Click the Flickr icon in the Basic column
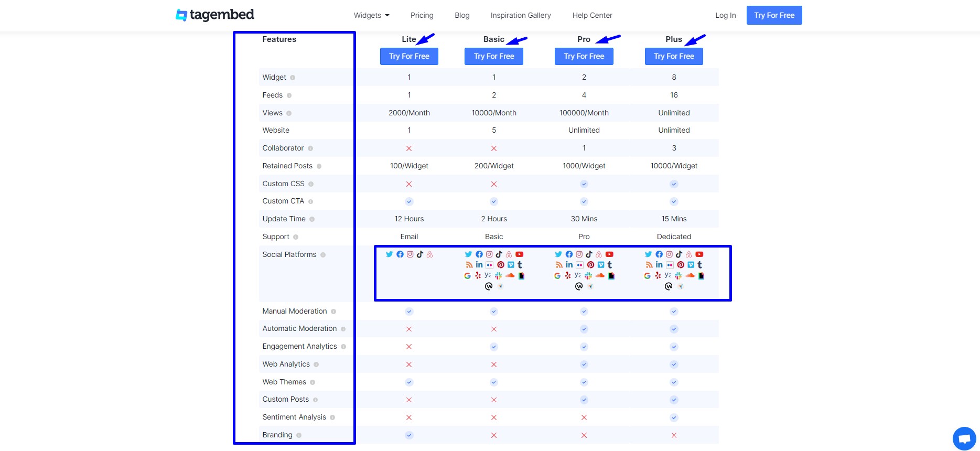The image size is (980, 451). point(490,265)
